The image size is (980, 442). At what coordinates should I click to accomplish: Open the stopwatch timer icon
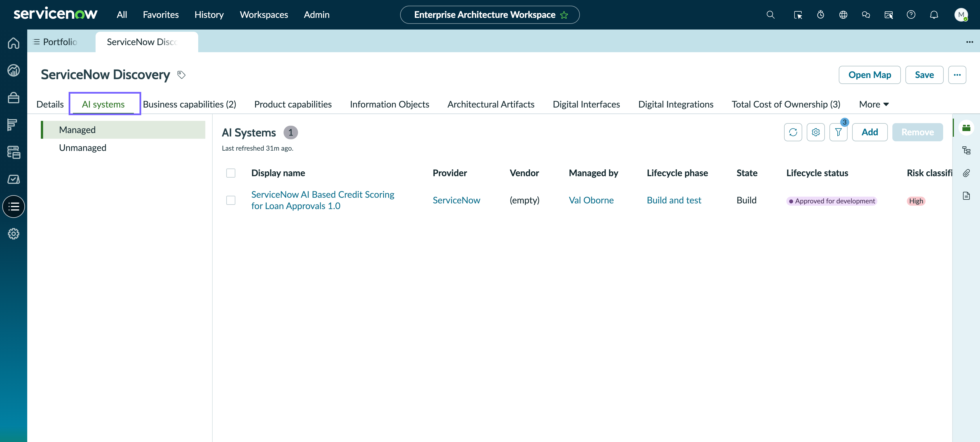(x=821, y=15)
